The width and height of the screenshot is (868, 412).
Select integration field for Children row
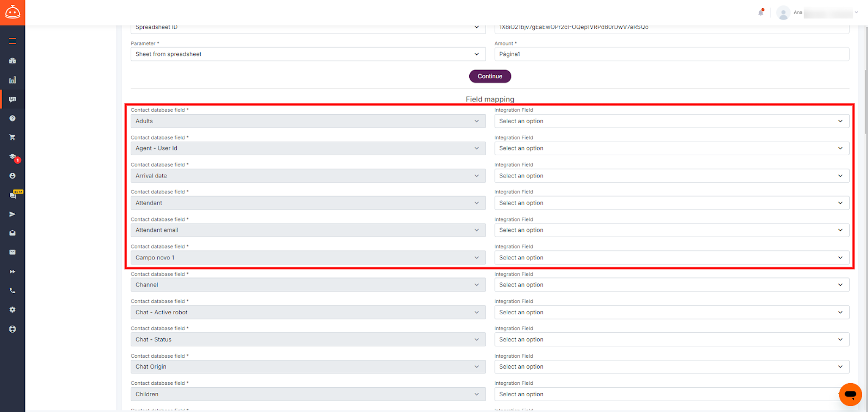pos(672,394)
